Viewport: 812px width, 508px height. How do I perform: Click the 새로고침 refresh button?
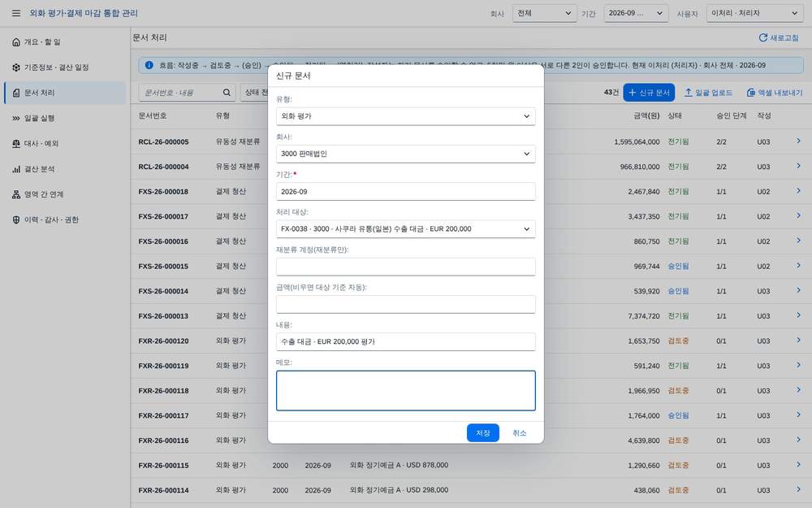coord(779,38)
